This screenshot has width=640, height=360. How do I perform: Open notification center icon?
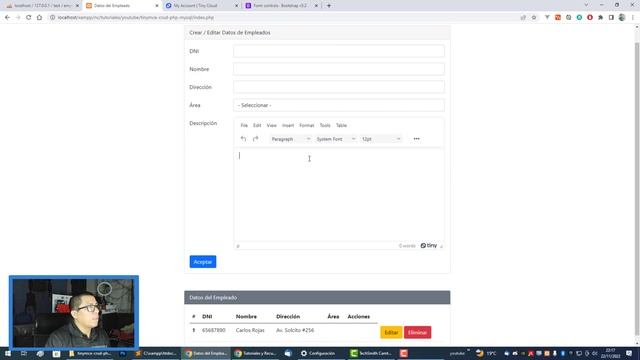[x=629, y=353]
